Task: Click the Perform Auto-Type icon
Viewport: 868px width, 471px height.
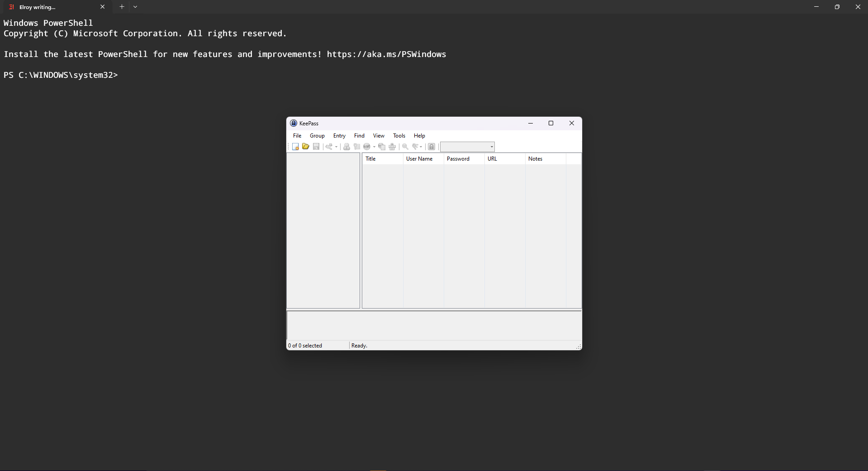Action: pos(392,147)
